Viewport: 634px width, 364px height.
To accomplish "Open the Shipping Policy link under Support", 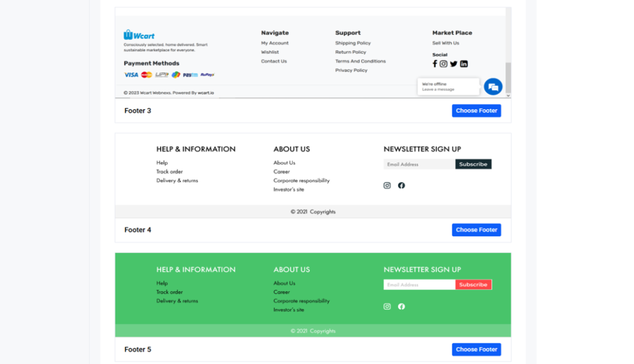I will click(x=352, y=43).
